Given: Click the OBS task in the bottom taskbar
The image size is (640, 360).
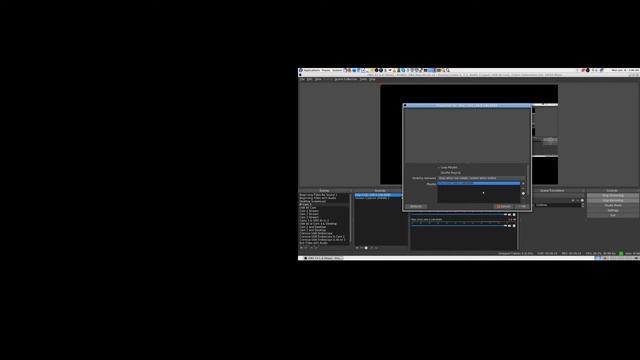Looking at the screenshot, I should 324,258.
